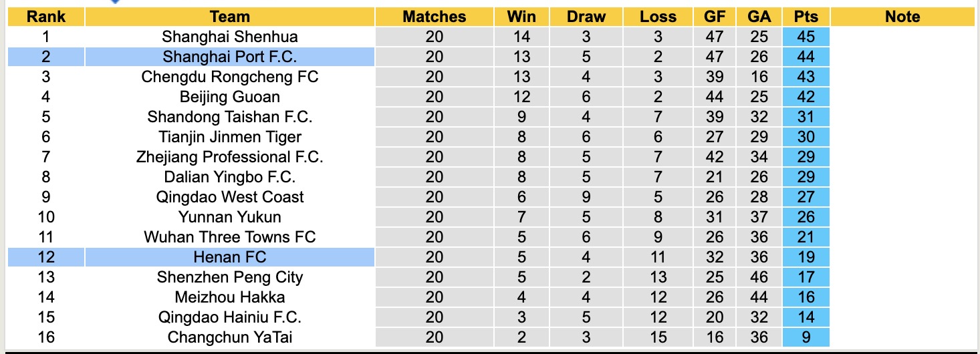Screen dimensions: 980x354
Task: Click Zhejiang Professional F.C. team name
Action: 229,157
